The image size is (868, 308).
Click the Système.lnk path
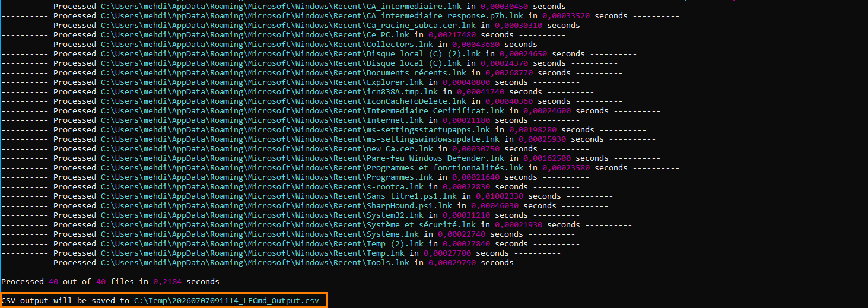point(261,234)
